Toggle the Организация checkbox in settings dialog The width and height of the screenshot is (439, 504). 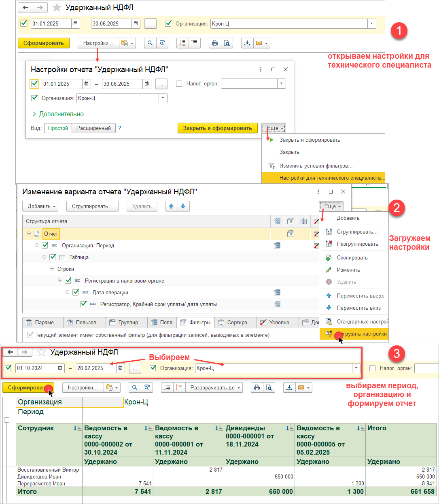[34, 98]
